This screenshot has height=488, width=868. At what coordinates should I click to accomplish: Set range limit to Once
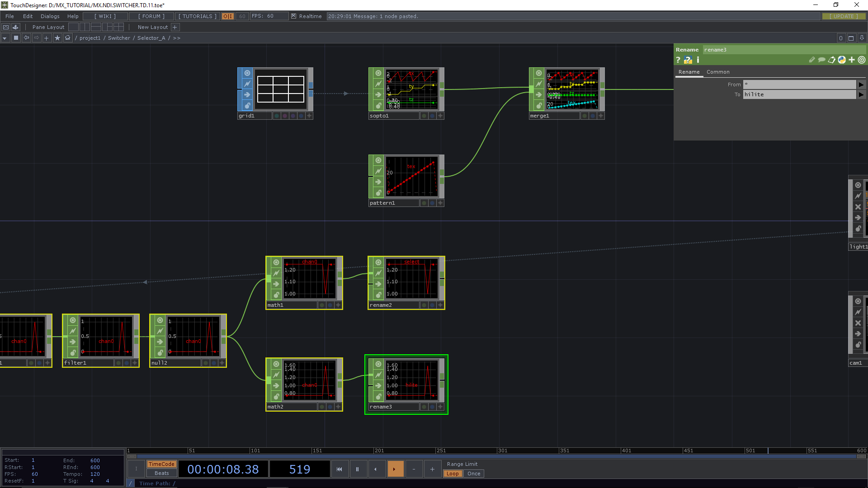point(474,474)
